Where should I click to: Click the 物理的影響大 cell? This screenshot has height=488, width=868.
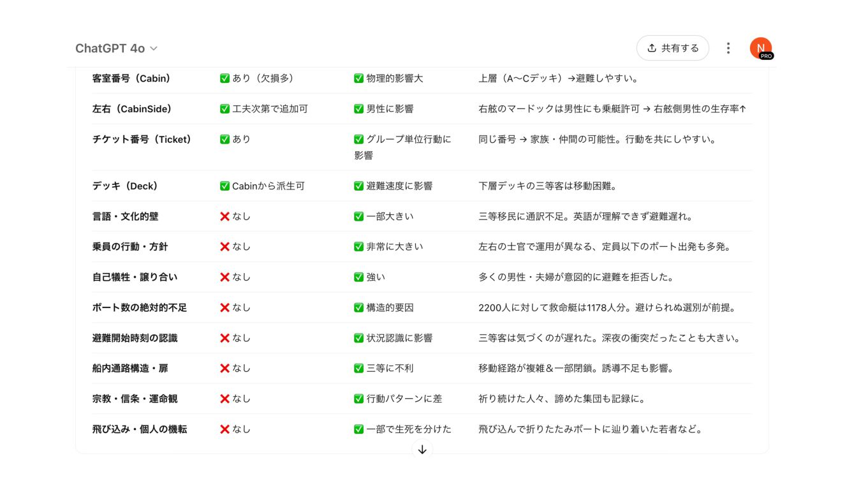tap(388, 78)
